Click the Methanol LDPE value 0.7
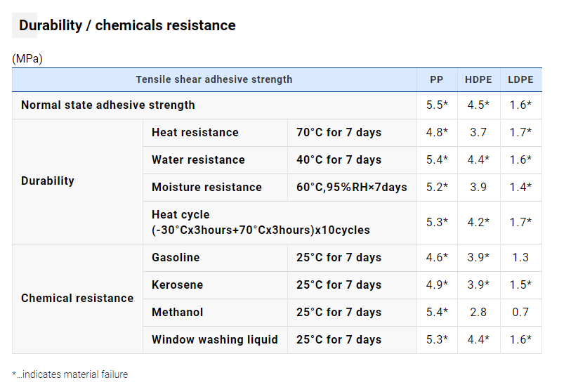Image resolution: width=571 pixels, height=392 pixels. [520, 312]
